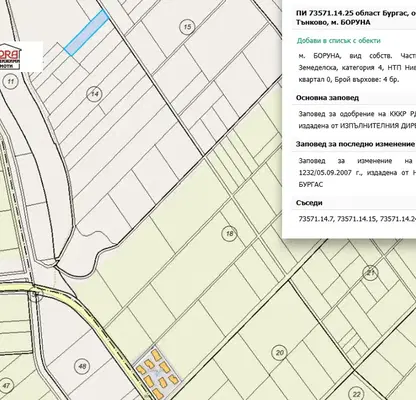Click the circled block number 14
416x400 pixels.
pyautogui.click(x=94, y=94)
